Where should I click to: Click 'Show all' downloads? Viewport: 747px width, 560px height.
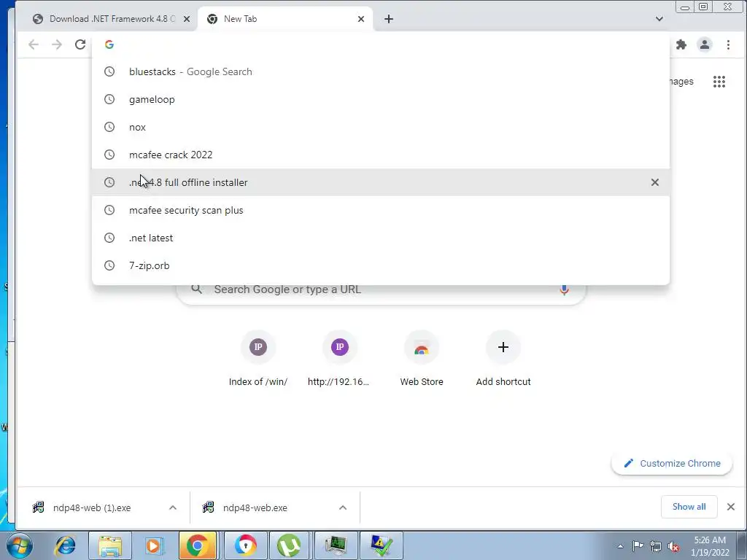coord(689,507)
